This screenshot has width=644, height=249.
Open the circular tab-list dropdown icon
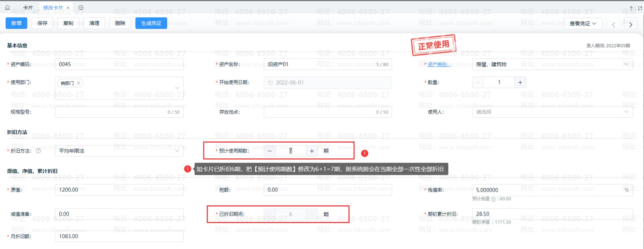coord(81,8)
